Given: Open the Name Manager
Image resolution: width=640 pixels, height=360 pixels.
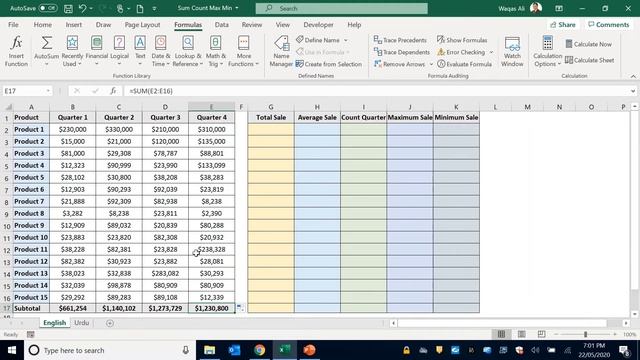Looking at the screenshot, I should click(x=281, y=51).
